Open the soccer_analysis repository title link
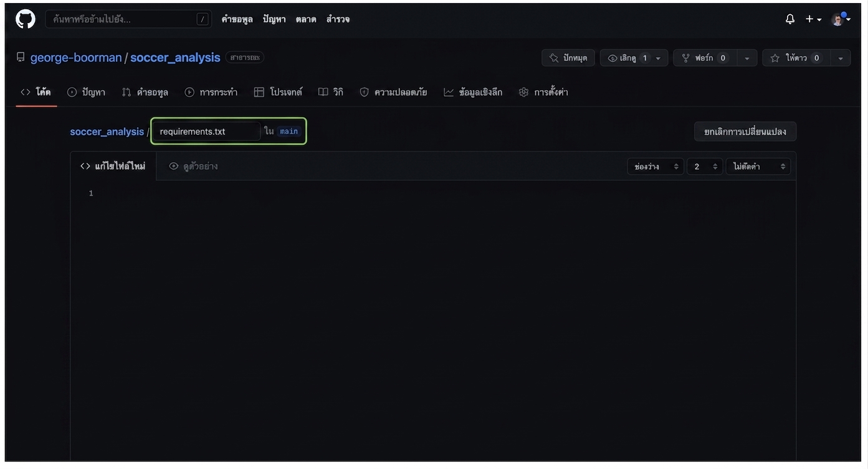 tap(175, 57)
